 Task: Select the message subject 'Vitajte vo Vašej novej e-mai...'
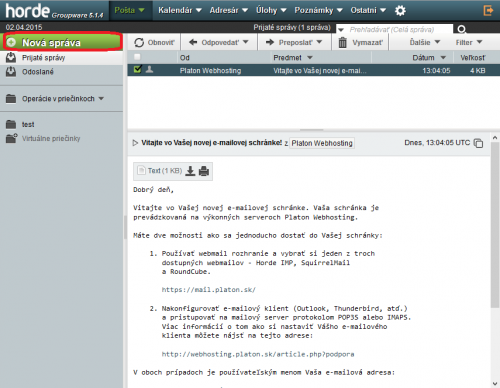(320, 71)
